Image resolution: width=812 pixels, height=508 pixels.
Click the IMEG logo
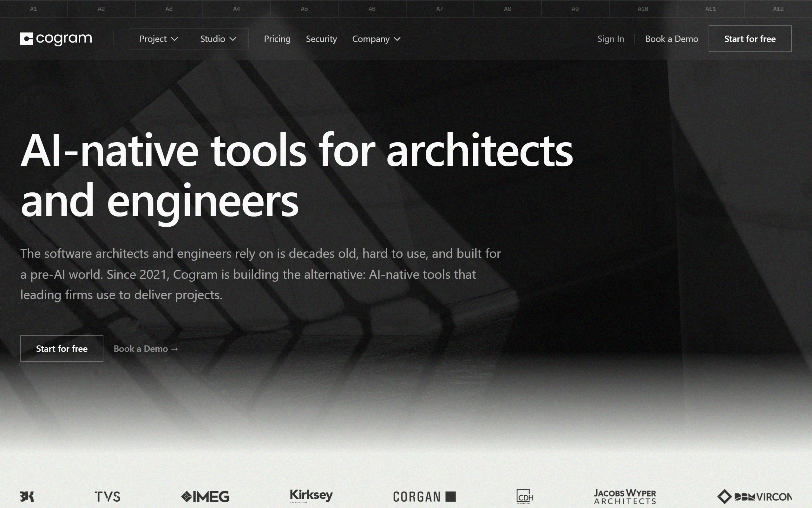(x=205, y=496)
